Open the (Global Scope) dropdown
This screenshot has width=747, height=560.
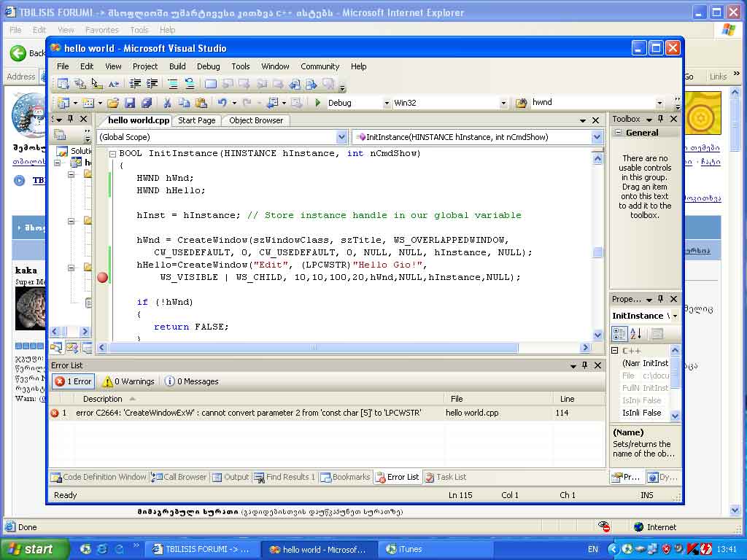[x=341, y=137]
